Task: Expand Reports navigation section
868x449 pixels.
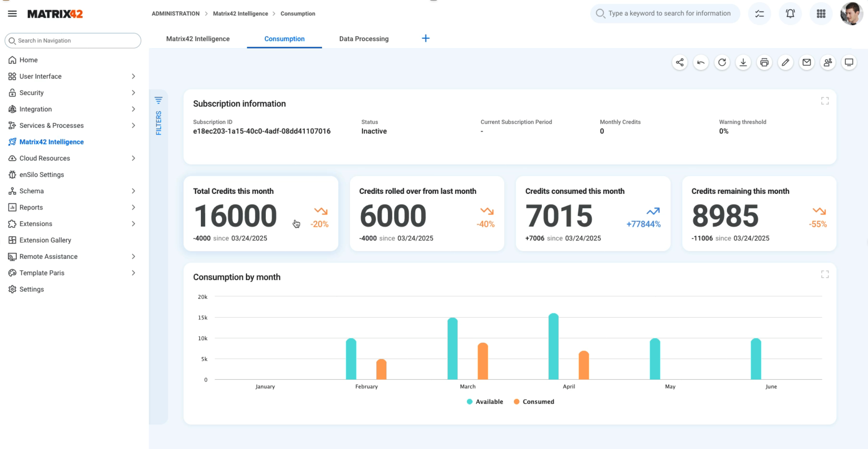Action: point(133,208)
